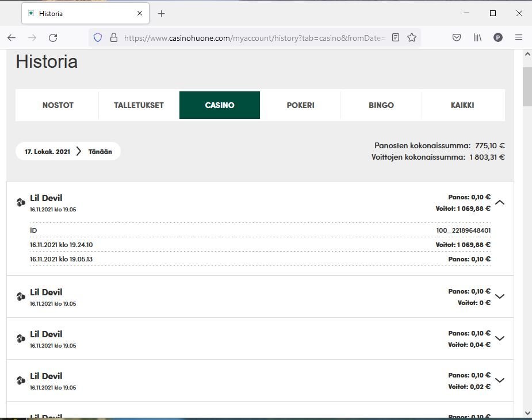The height and width of the screenshot is (420, 532).
Task: Click cherry icon beside Voitot 0,04 € row
Action: pyautogui.click(x=21, y=338)
